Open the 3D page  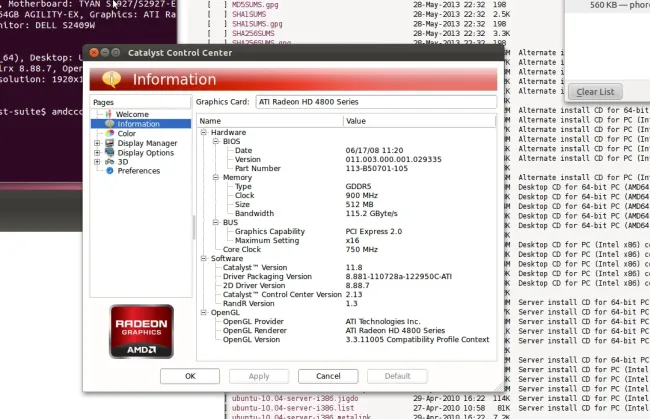coord(123,162)
